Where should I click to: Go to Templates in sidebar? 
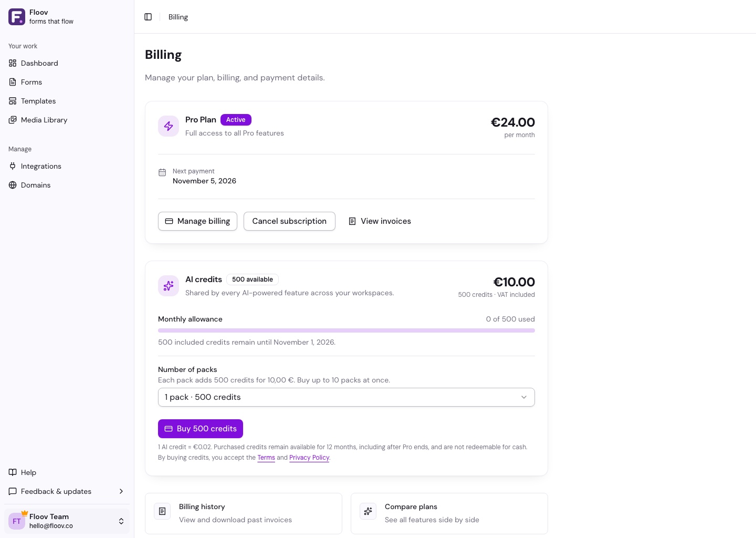[x=67, y=101]
